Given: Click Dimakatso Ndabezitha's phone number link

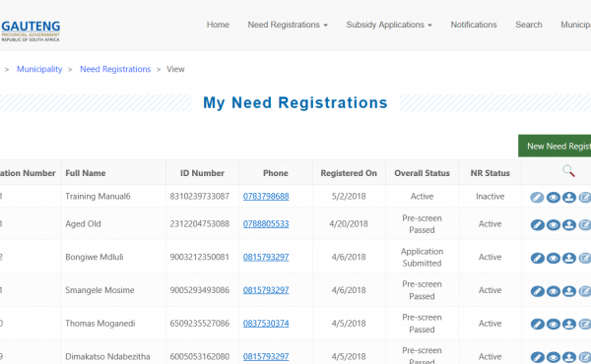Looking at the screenshot, I should 266,356.
